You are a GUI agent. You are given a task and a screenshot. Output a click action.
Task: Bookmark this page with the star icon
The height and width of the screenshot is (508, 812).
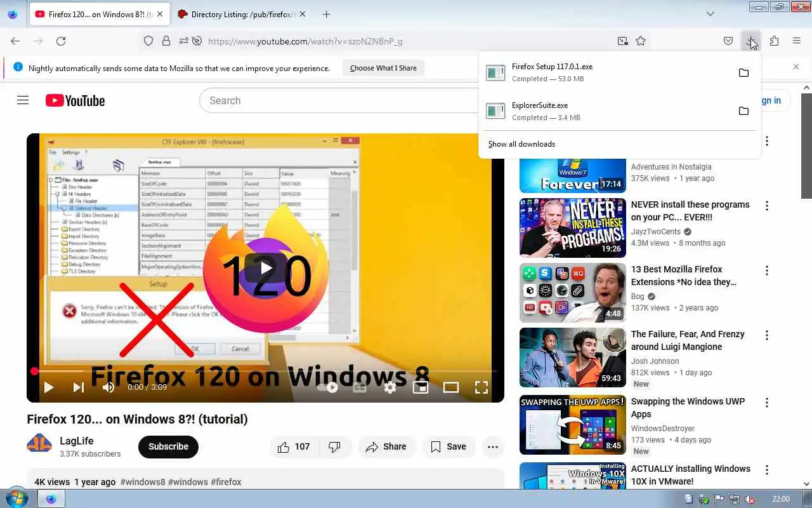(641, 41)
